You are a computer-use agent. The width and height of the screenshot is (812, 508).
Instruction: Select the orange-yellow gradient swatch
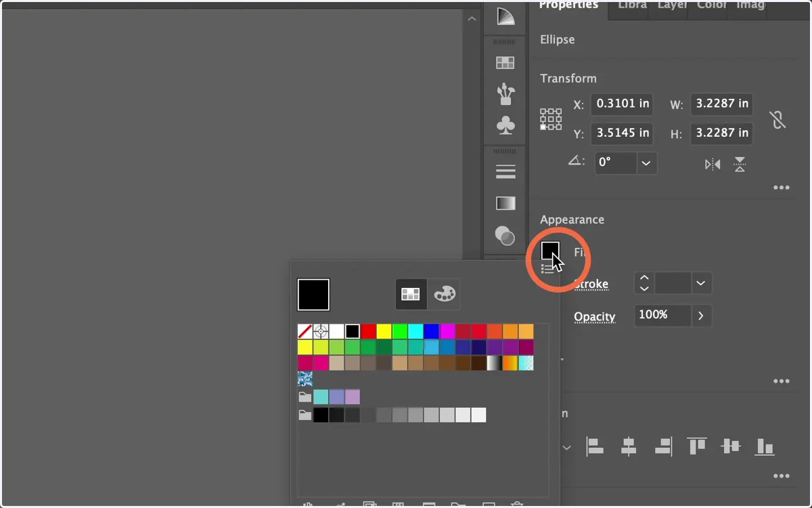click(510, 363)
